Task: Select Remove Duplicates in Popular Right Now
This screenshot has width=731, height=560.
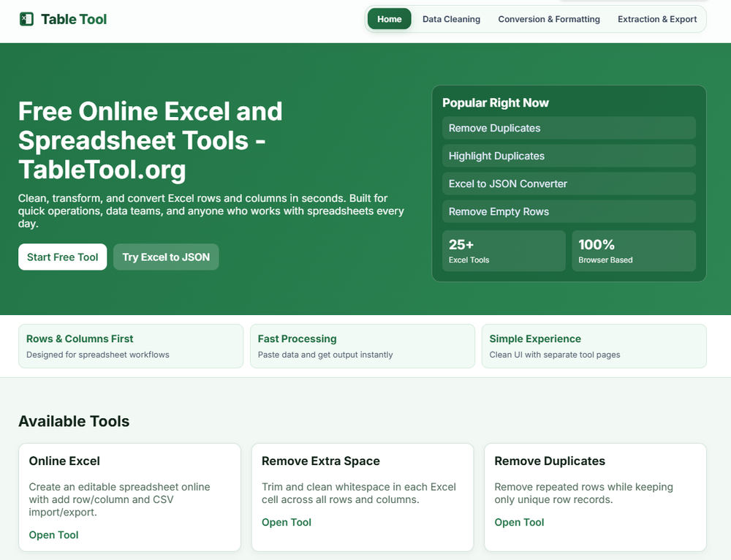Action: pos(569,128)
